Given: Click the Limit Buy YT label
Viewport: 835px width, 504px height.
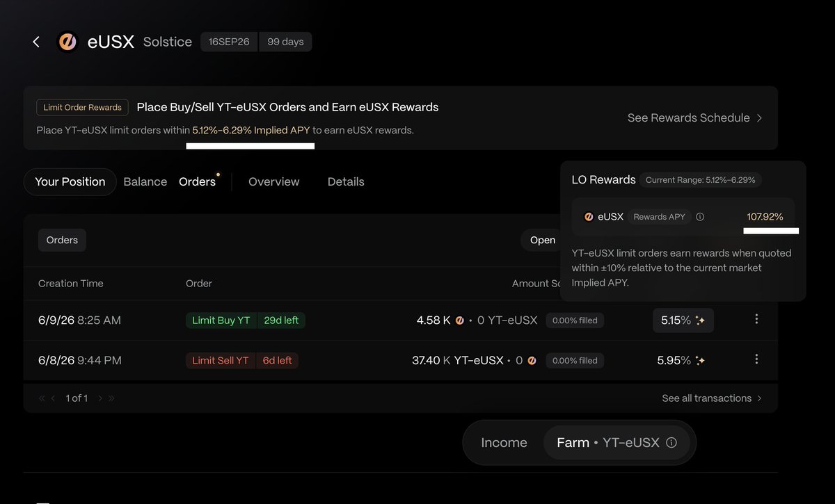Looking at the screenshot, I should [x=221, y=320].
